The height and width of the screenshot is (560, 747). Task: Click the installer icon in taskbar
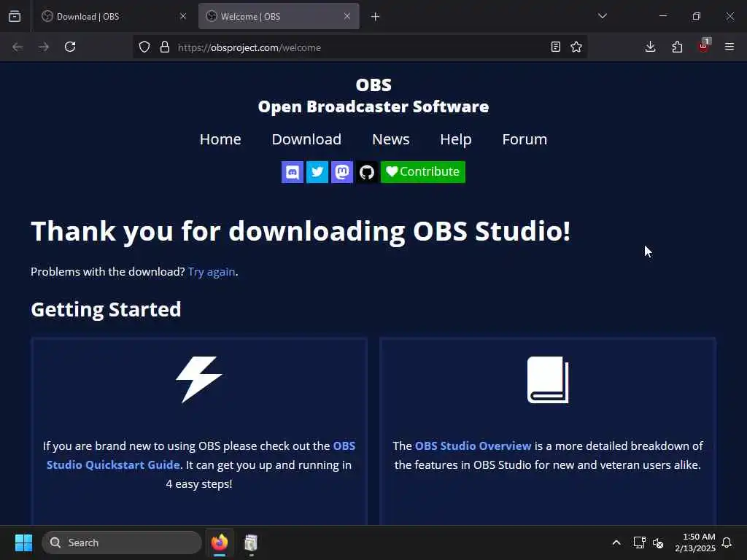pos(251,542)
